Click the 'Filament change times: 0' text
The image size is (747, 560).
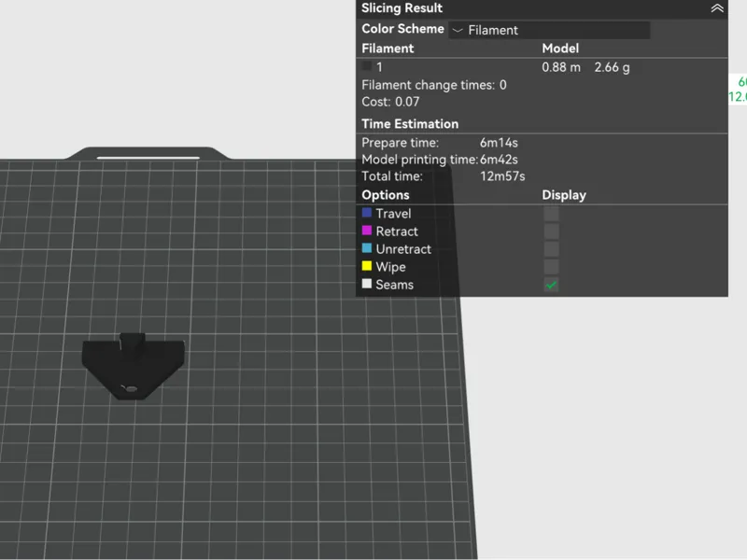coord(433,85)
